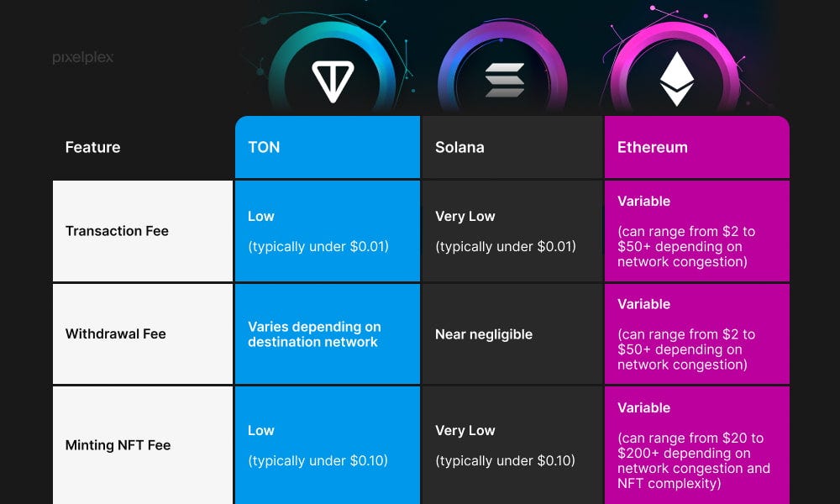Click TON's Low transaction fee cell
Image resolution: width=840 pixels, height=504 pixels.
pos(328,231)
